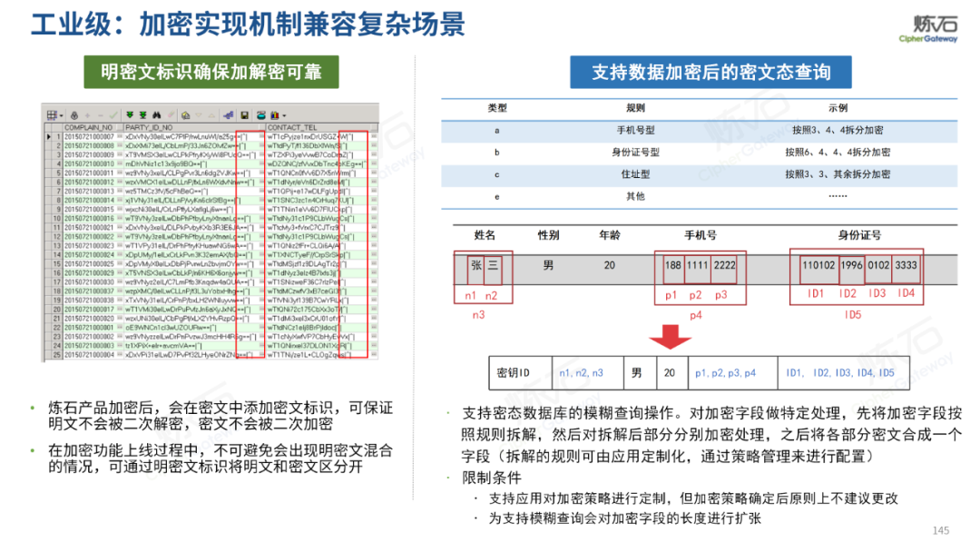Click the blue banner 支持数据加密后的密文态查询

tap(710, 73)
